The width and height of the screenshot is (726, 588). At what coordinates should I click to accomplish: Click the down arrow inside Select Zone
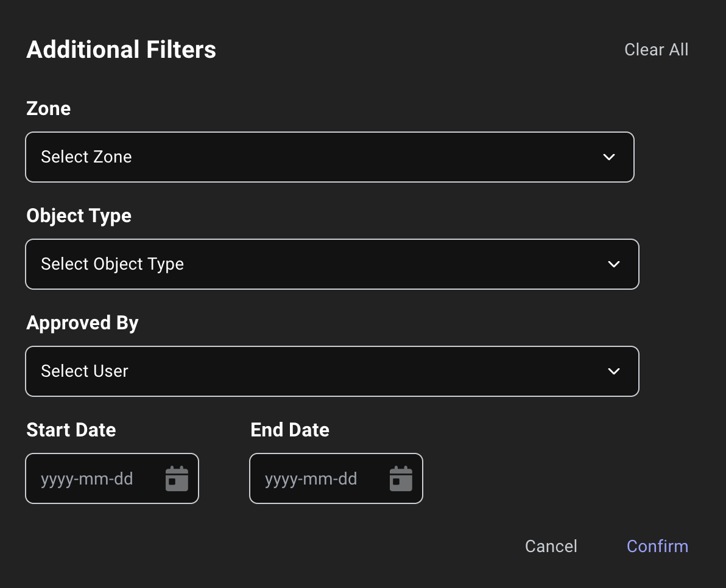(608, 157)
